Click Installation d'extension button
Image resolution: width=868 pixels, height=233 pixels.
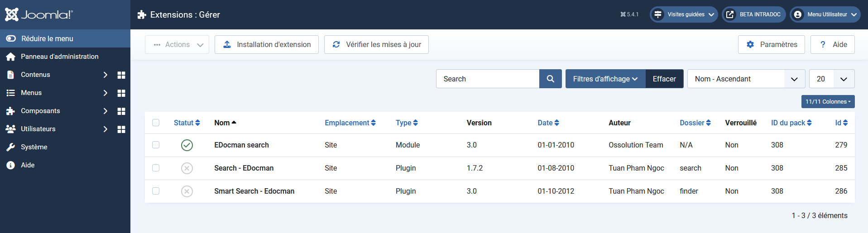[x=267, y=44]
